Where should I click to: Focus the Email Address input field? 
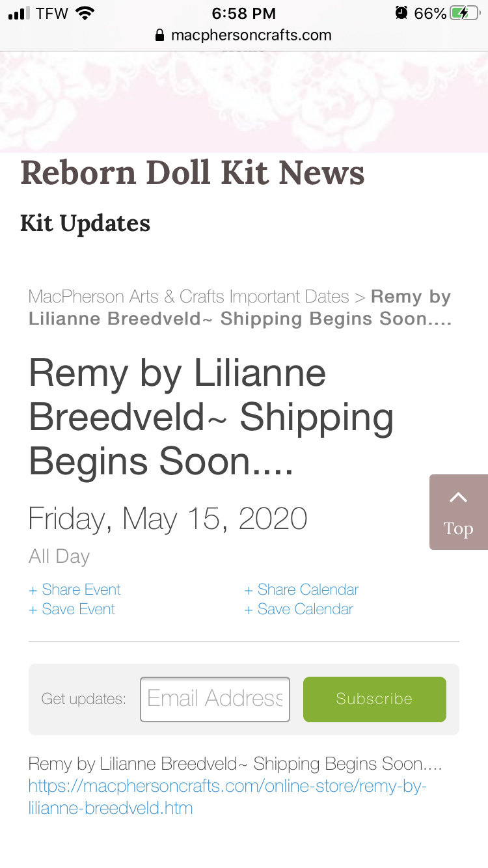tap(215, 699)
